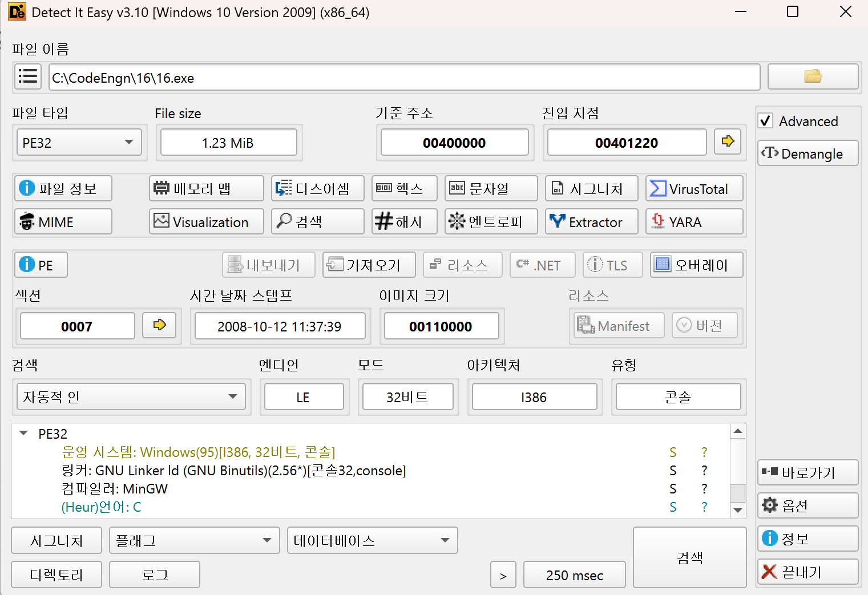Click the entry point 00401220 field

click(x=627, y=143)
